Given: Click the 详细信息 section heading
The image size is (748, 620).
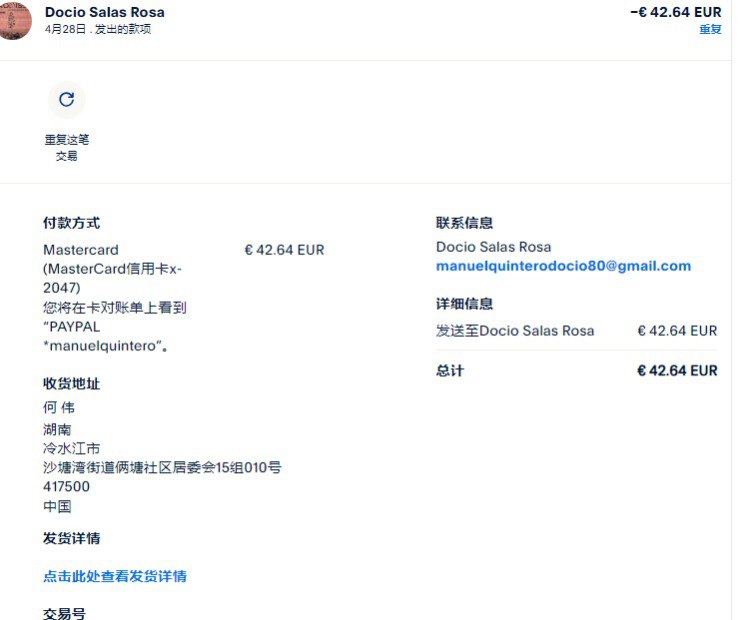Looking at the screenshot, I should tap(464, 304).
